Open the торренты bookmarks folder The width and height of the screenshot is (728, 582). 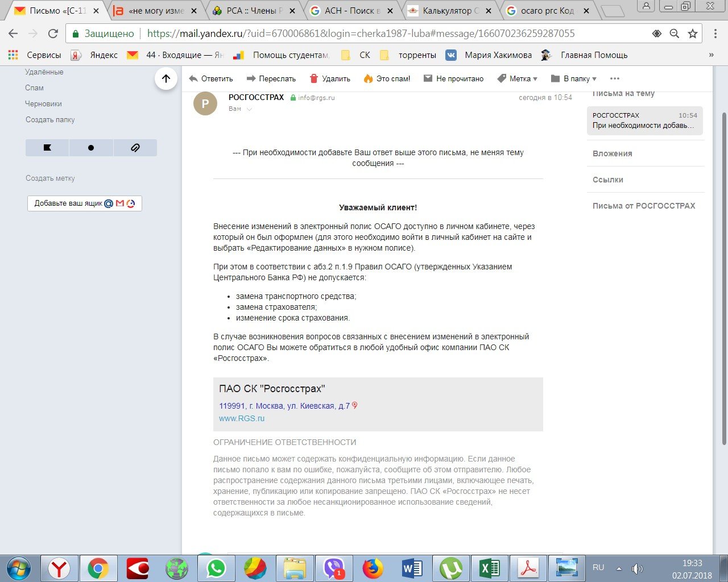(x=408, y=55)
